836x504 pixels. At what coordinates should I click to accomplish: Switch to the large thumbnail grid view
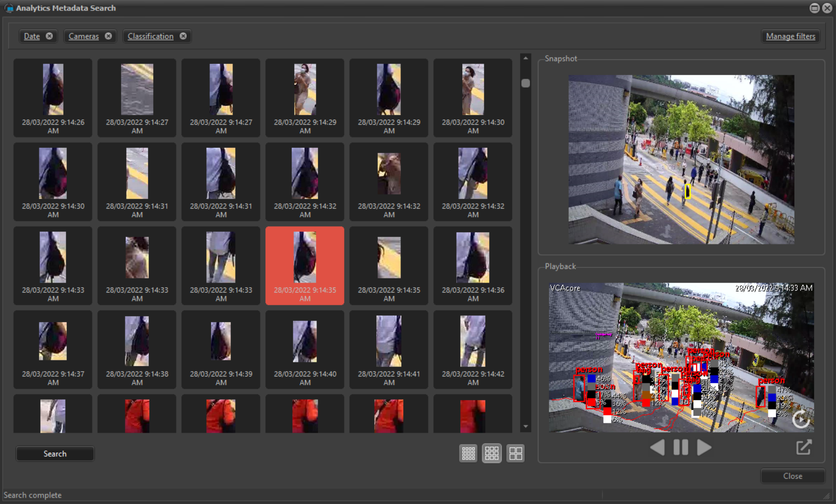[515, 453]
